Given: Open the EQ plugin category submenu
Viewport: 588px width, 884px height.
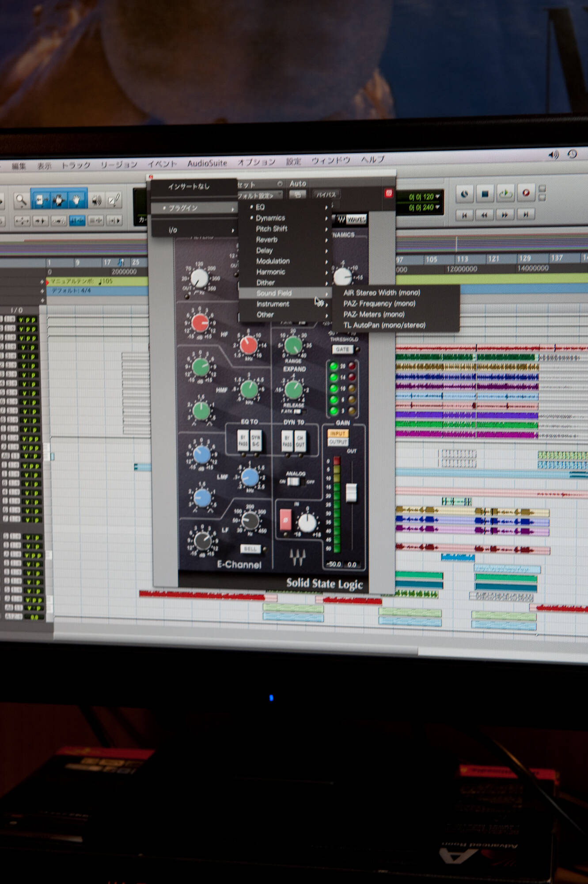Looking at the screenshot, I should (x=285, y=207).
